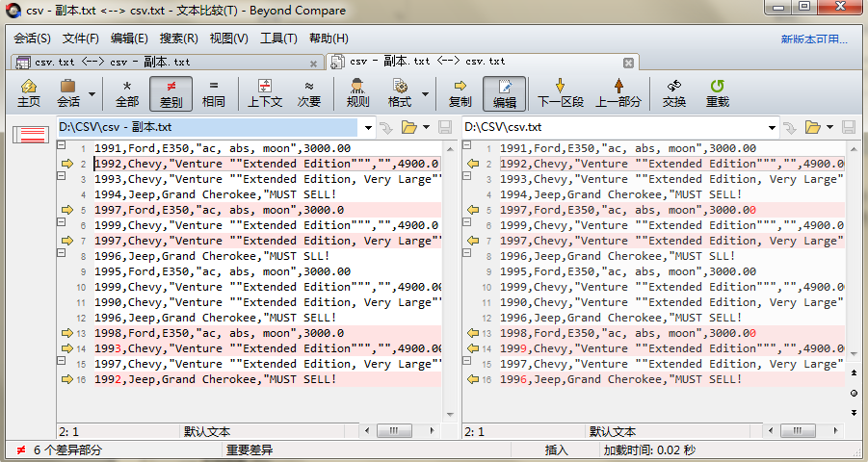Image resolution: width=868 pixels, height=462 pixels.
Task: Click the 规则 rules toolbar icon
Action: pos(357,92)
